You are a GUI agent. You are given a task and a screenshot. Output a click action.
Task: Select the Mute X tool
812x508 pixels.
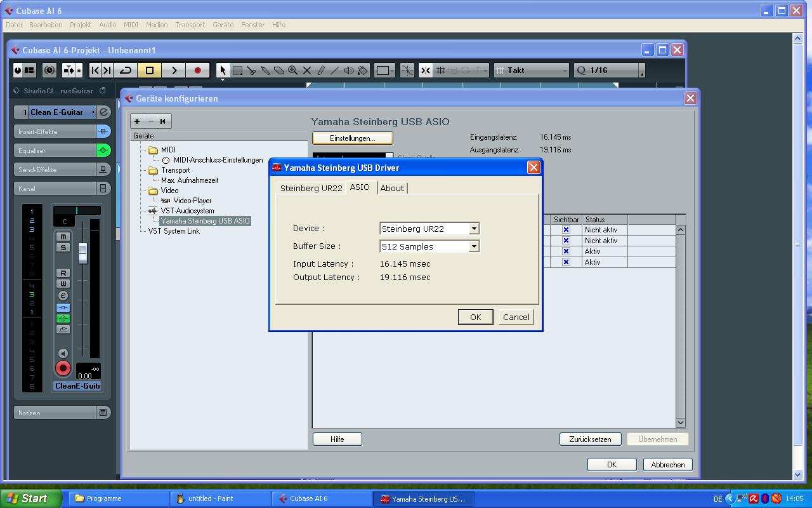(307, 70)
